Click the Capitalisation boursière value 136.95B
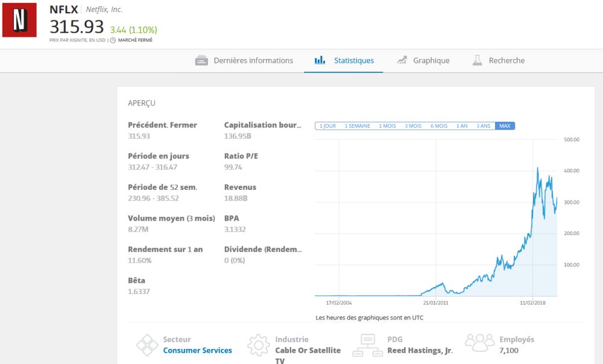The image size is (603, 364). point(237,136)
